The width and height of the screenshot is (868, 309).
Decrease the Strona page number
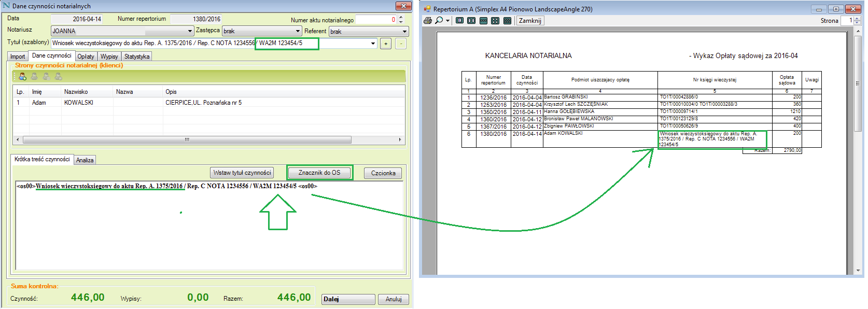point(857,23)
